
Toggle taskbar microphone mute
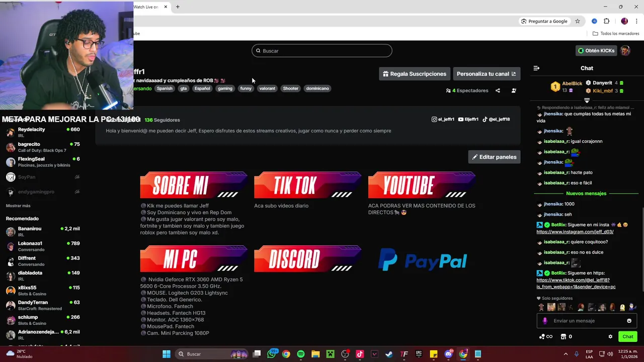click(577, 354)
